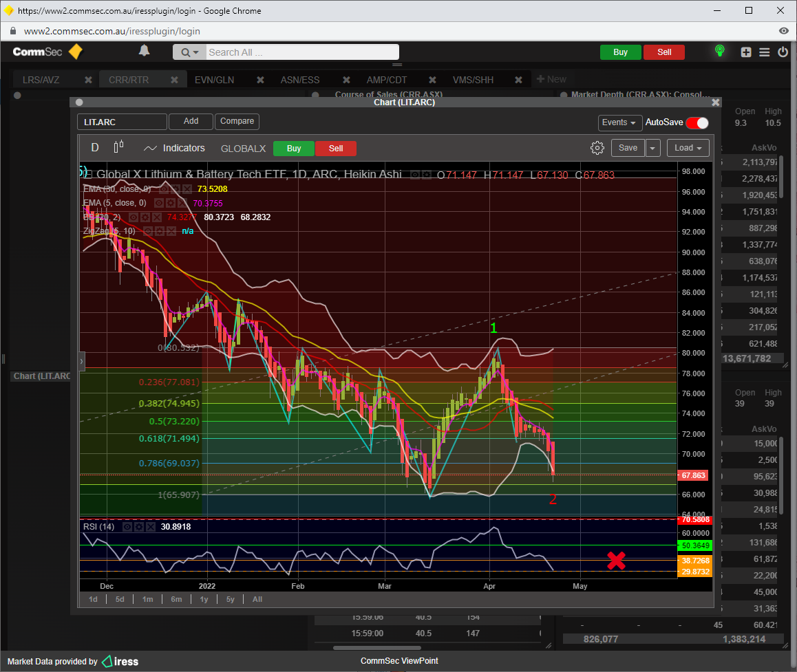Viewport: 797px width, 672px height.
Task: Open settings gear for ZigZag indicator
Action: [x=160, y=232]
